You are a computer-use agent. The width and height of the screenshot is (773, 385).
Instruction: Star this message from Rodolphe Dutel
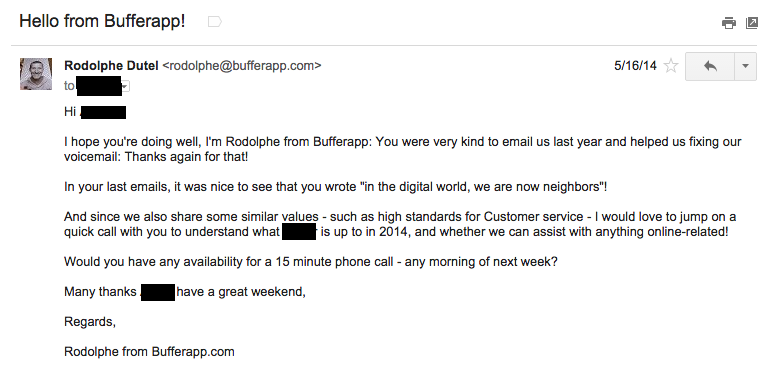click(x=670, y=66)
